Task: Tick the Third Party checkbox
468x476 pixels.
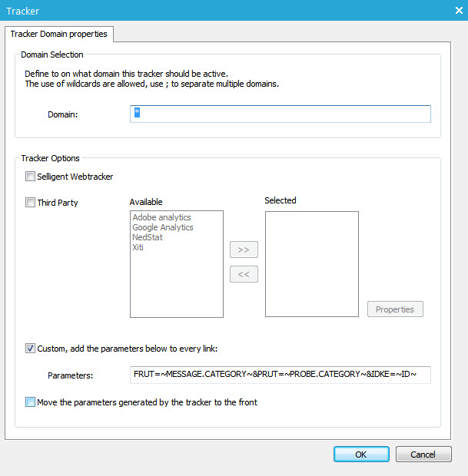Action: [31, 203]
